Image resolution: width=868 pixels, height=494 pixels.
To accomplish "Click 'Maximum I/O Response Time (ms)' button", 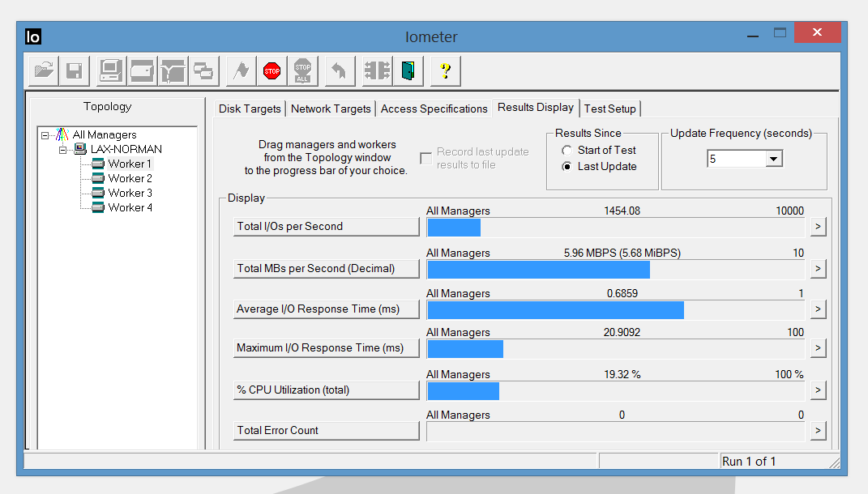I will (326, 348).
